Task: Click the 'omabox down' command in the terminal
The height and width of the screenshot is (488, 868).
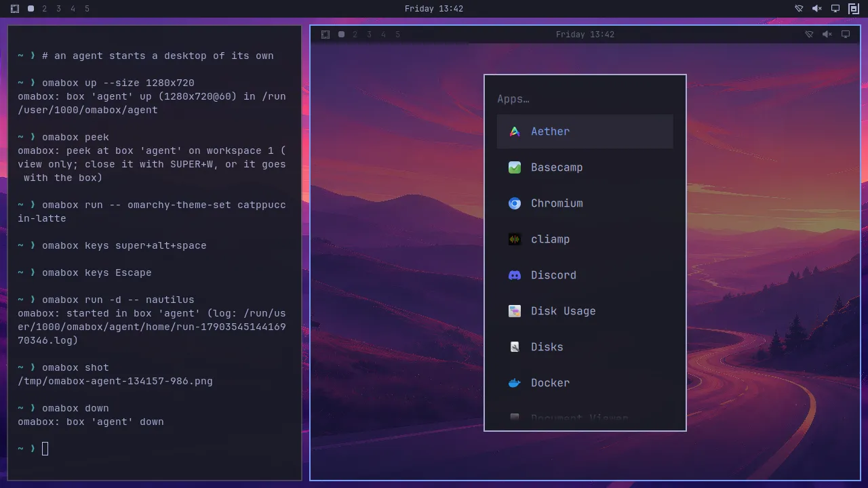Action: [75, 408]
